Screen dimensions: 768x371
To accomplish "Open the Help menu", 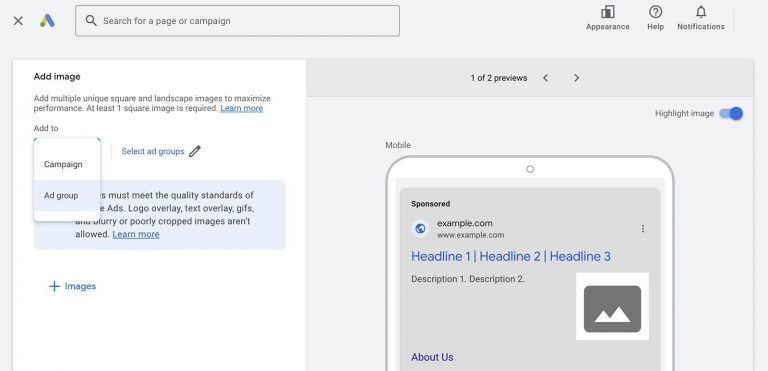I will (x=655, y=18).
